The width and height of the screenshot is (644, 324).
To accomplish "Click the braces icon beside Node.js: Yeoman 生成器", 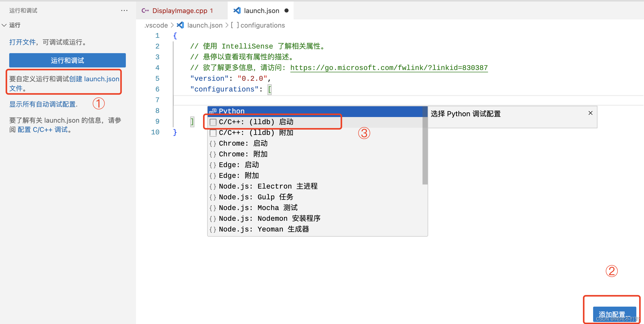I will [x=213, y=229].
